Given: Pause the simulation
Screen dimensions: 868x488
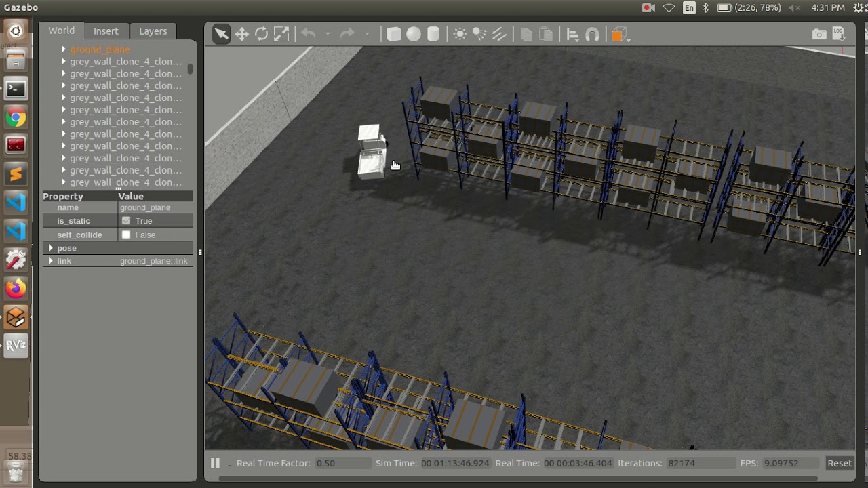Looking at the screenshot, I should [215, 463].
